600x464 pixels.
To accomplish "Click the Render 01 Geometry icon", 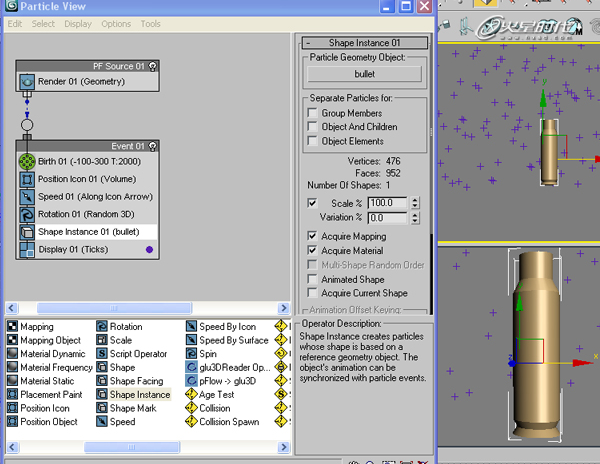I will [x=27, y=82].
